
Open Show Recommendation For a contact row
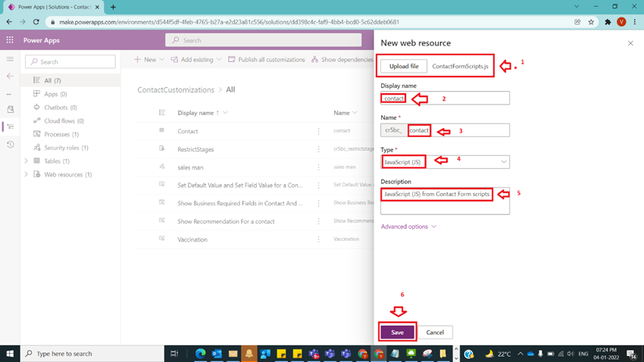point(226,222)
